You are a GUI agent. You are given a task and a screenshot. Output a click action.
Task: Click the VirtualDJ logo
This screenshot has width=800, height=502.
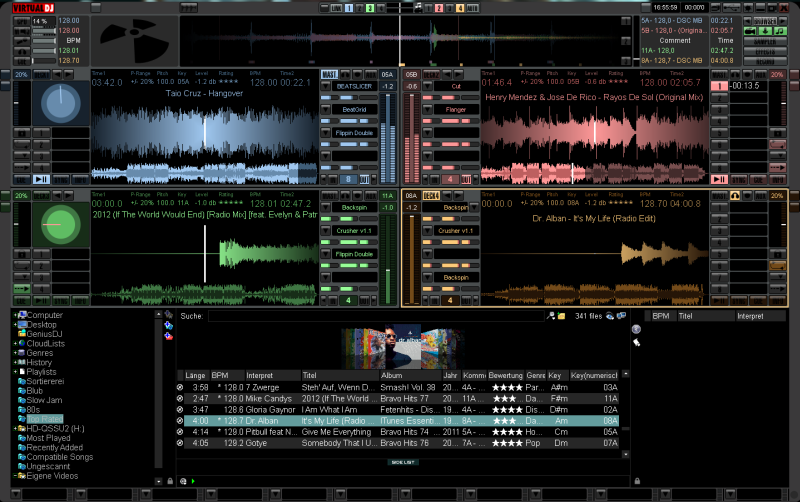[x=33, y=8]
